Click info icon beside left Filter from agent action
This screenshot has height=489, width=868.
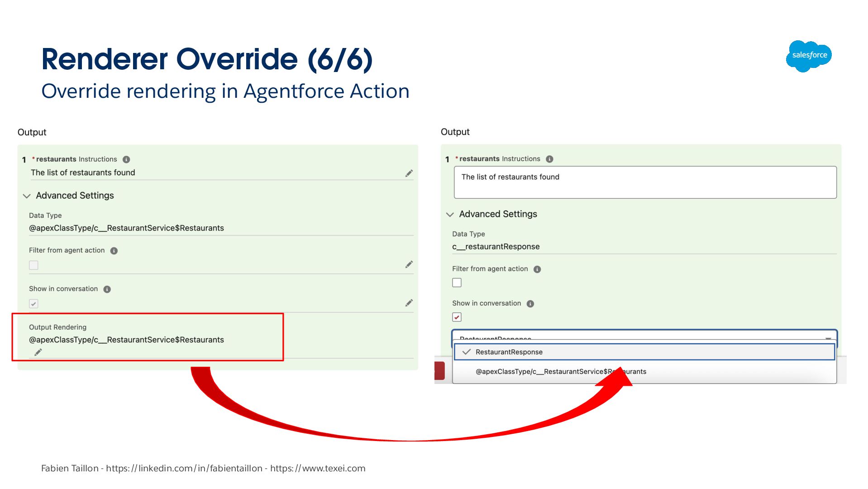coord(114,251)
